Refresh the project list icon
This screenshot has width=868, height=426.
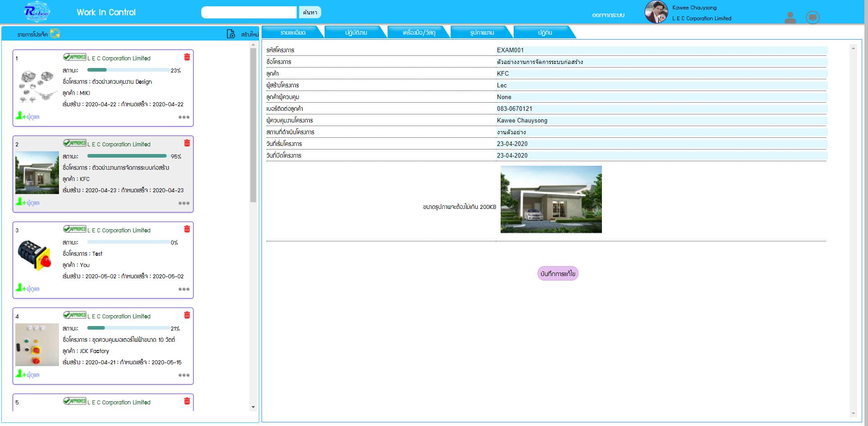point(55,33)
